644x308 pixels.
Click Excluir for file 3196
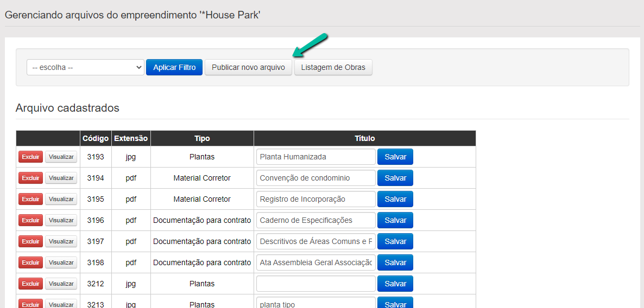(x=30, y=220)
